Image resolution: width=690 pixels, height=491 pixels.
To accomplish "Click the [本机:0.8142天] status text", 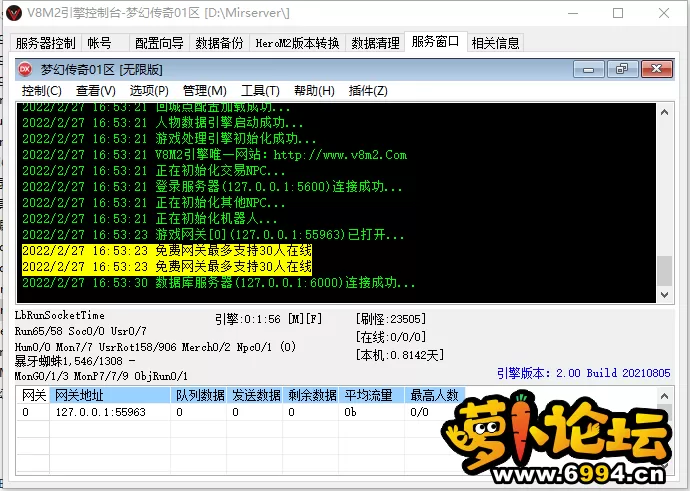I will tap(400, 355).
